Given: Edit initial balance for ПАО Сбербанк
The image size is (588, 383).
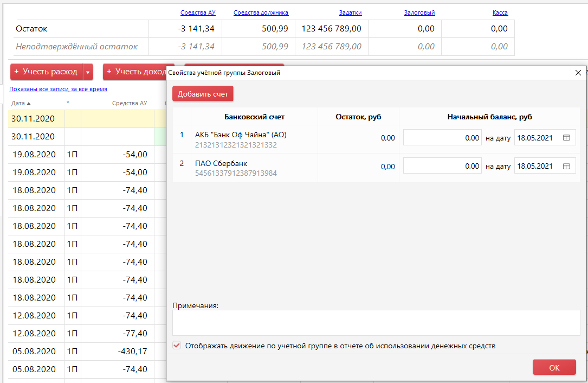Looking at the screenshot, I should (x=442, y=166).
